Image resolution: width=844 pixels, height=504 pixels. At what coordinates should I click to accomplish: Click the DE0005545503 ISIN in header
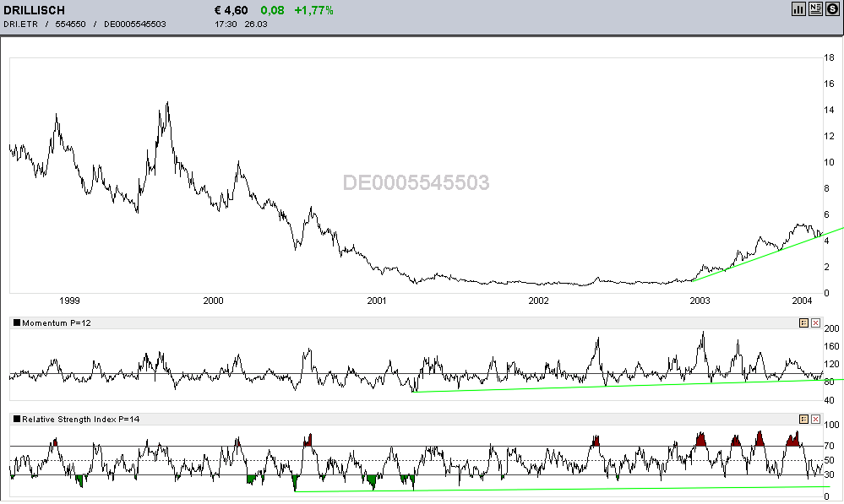[x=134, y=24]
